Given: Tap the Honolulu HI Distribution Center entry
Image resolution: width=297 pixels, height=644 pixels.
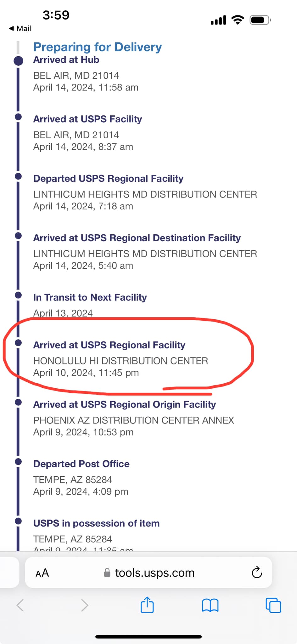Looking at the screenshot, I should coord(120,361).
